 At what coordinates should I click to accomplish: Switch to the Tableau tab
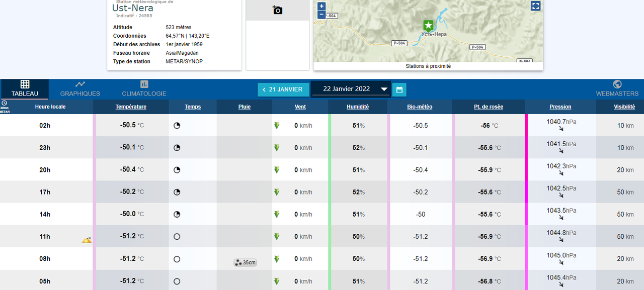[25, 89]
